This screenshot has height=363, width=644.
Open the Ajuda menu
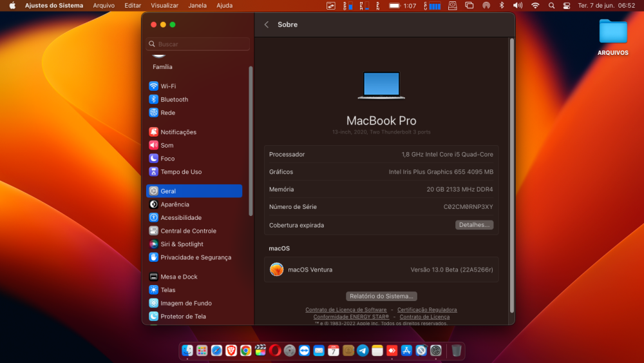[224, 5]
